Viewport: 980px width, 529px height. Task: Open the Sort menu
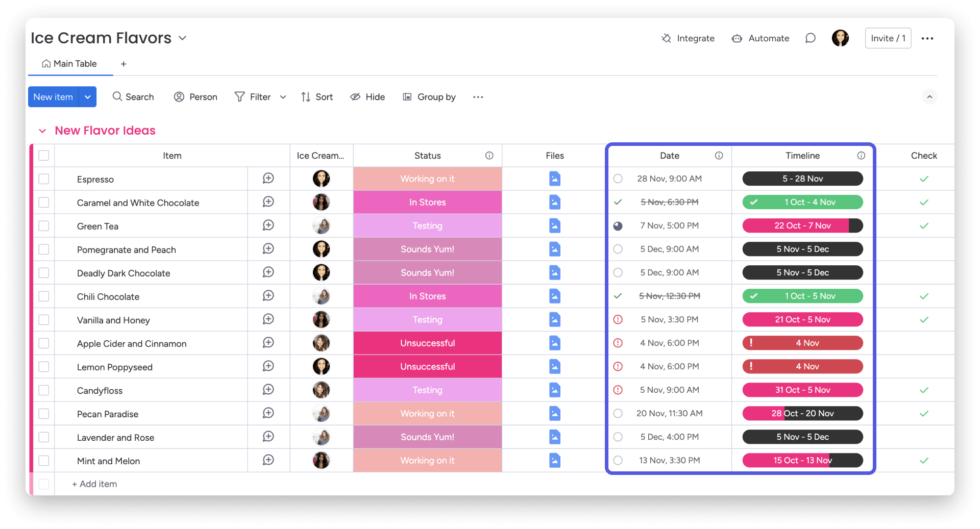pos(317,97)
